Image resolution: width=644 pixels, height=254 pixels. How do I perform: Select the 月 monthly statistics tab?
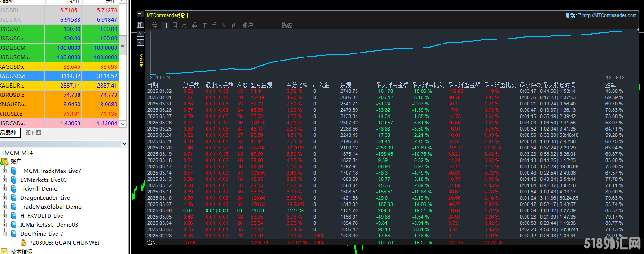point(185,26)
